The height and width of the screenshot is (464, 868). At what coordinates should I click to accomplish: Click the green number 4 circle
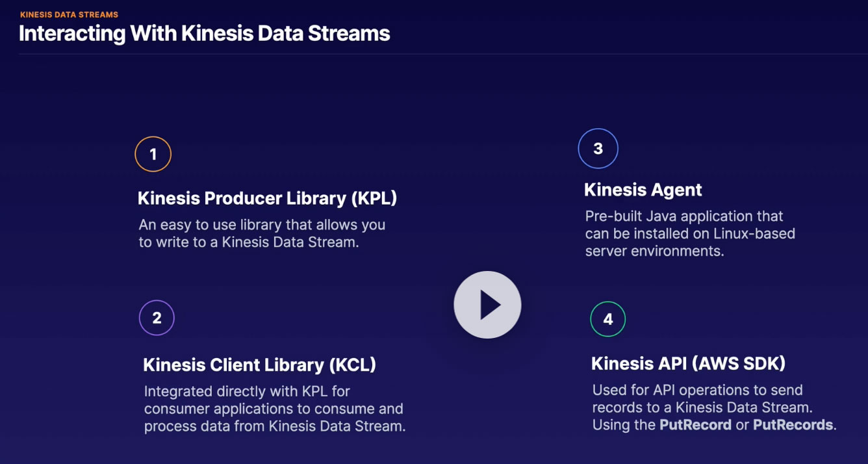pyautogui.click(x=607, y=319)
